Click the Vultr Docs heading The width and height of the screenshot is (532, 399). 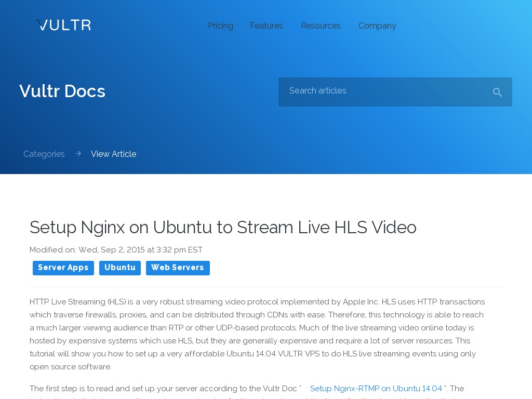(x=62, y=91)
